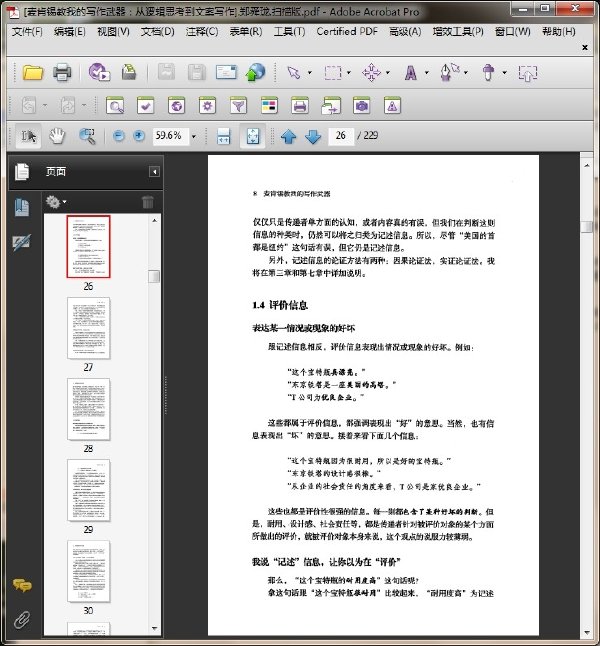Image resolution: width=600 pixels, height=646 pixels.
Task: Open a file with the folder icon
Action: [33, 73]
